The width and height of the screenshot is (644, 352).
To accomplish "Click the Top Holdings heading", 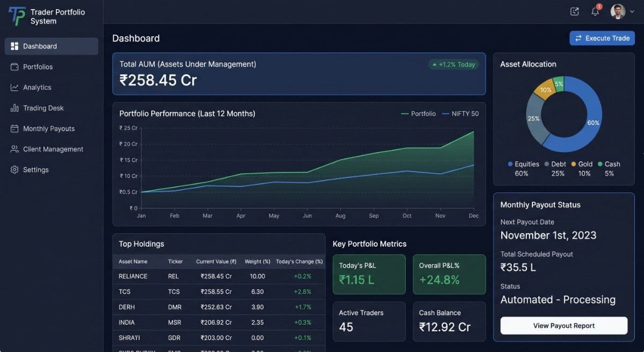I will point(142,244).
